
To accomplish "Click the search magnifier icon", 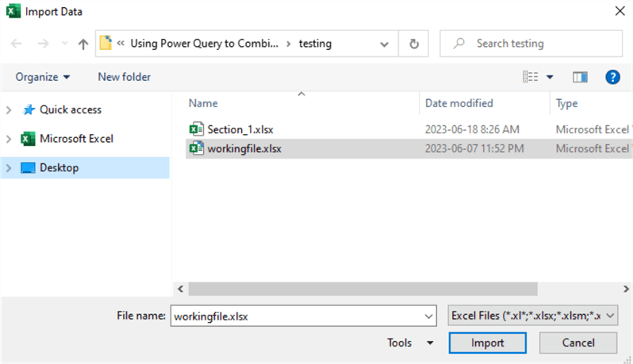I will [x=458, y=43].
